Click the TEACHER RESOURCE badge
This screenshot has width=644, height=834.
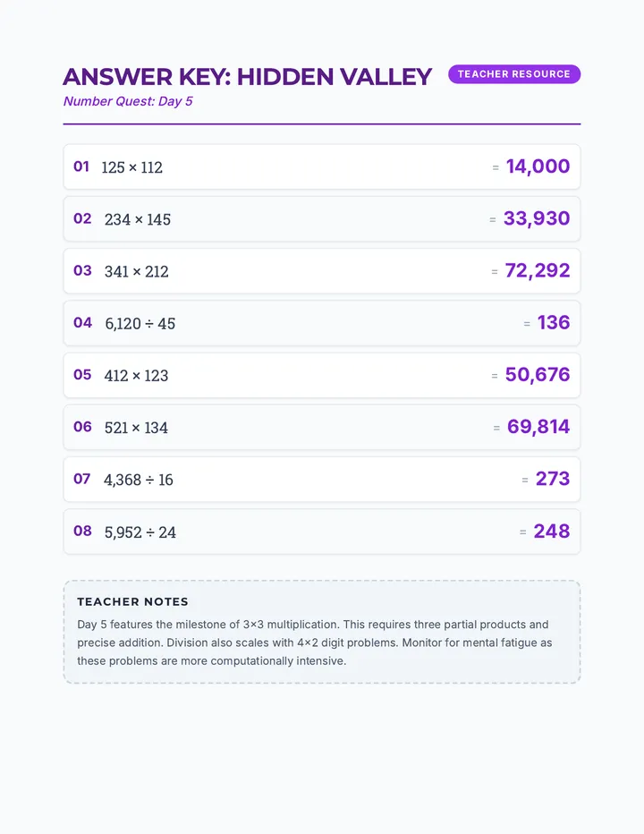pyautogui.click(x=514, y=74)
